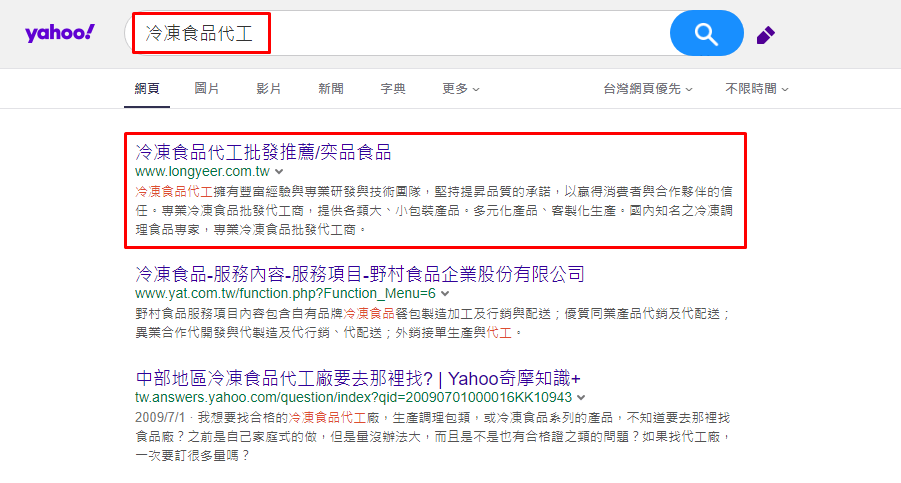The height and width of the screenshot is (483, 901).
Task: Open the 字典 tab
Action: click(393, 88)
